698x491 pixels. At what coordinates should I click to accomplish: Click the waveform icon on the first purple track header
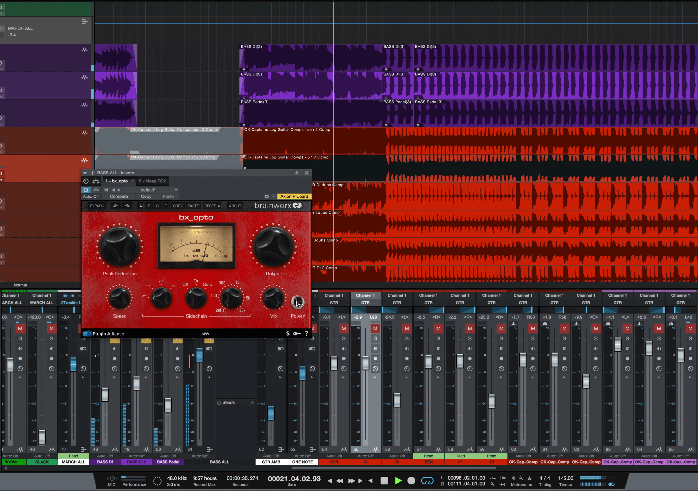(85, 50)
